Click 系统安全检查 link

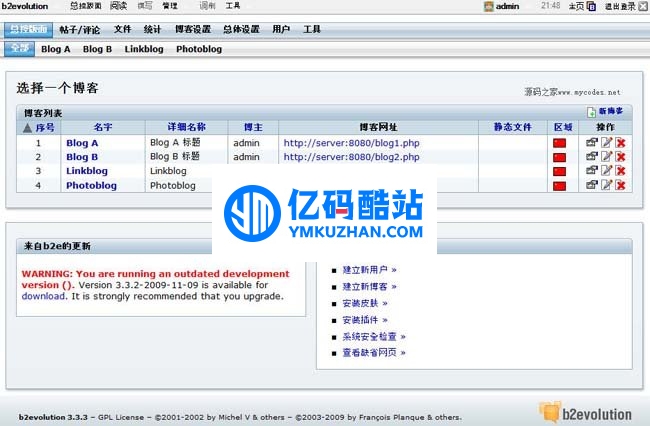click(374, 336)
